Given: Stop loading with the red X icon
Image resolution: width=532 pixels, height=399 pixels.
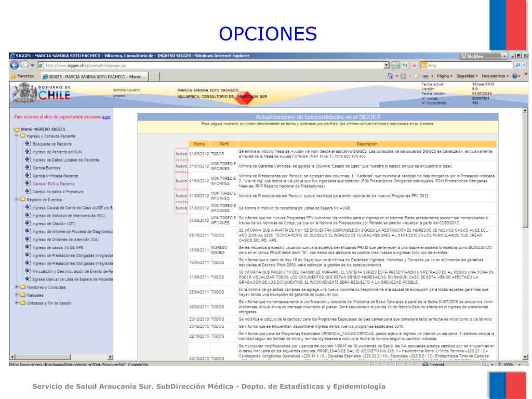Looking at the screenshot, I should click(x=414, y=65).
